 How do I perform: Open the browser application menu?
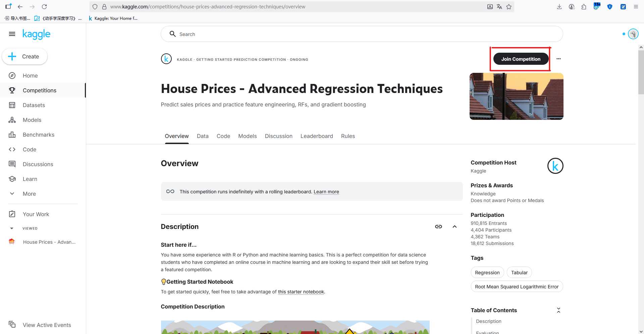636,7
